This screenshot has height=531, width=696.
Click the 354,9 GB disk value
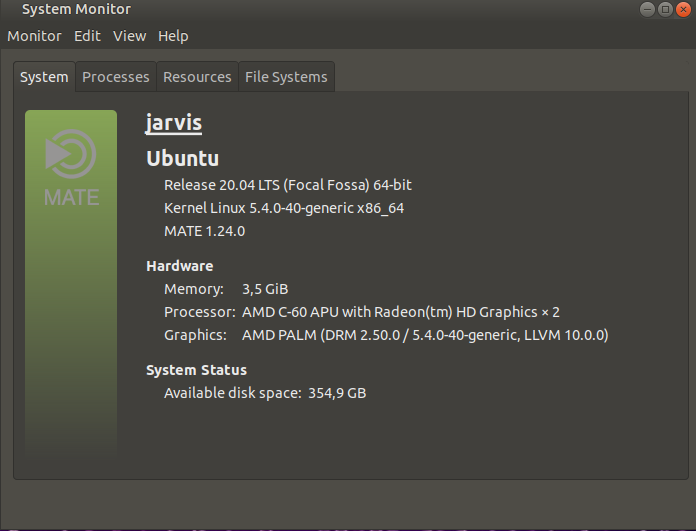[x=337, y=393]
